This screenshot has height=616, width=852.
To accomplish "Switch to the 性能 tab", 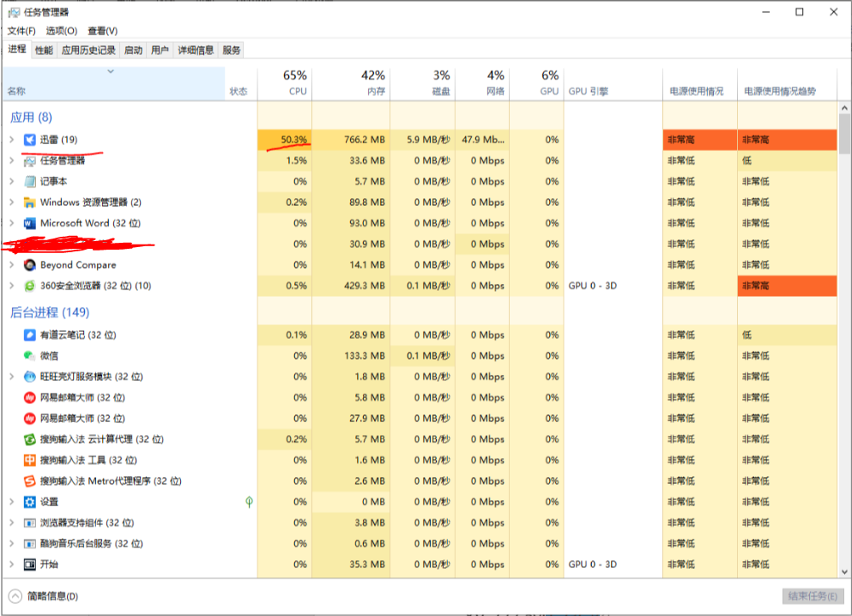I will coord(44,51).
